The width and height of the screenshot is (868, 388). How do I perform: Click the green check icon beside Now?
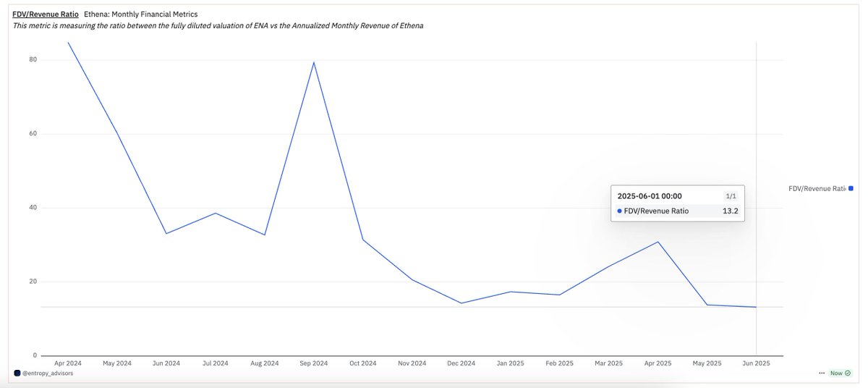pos(847,374)
